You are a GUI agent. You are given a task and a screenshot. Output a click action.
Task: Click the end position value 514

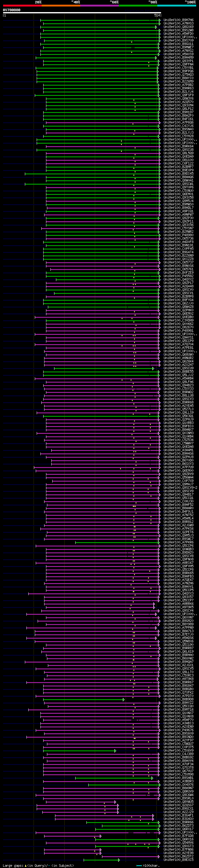pyautogui.click(x=157, y=16)
